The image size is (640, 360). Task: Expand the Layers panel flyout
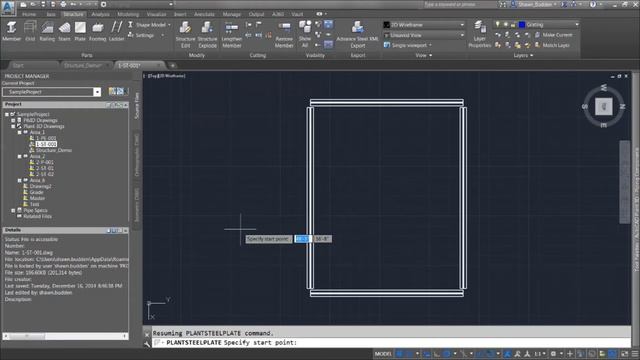(x=524, y=56)
